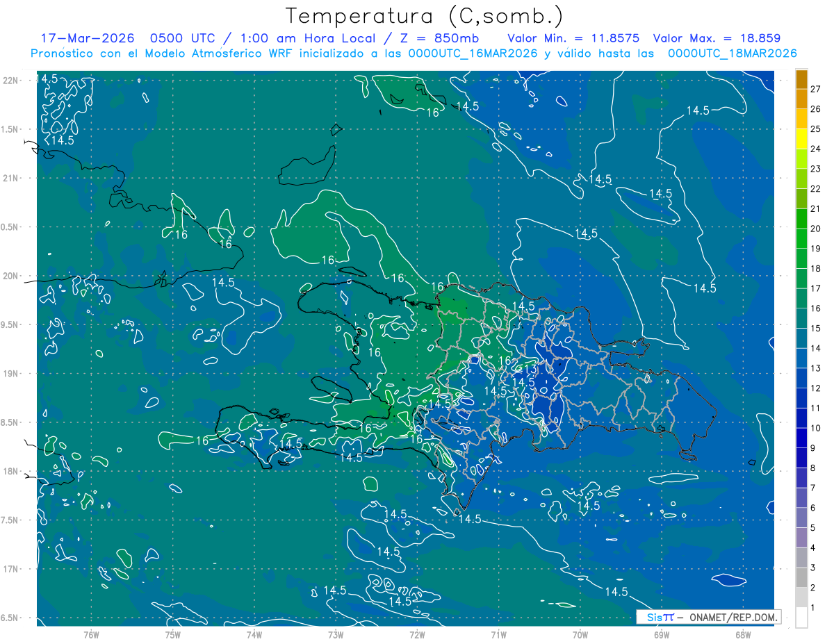Click the title 'Temperatura (C,somb.)'
This screenshot has width=834, height=644.
(x=424, y=17)
